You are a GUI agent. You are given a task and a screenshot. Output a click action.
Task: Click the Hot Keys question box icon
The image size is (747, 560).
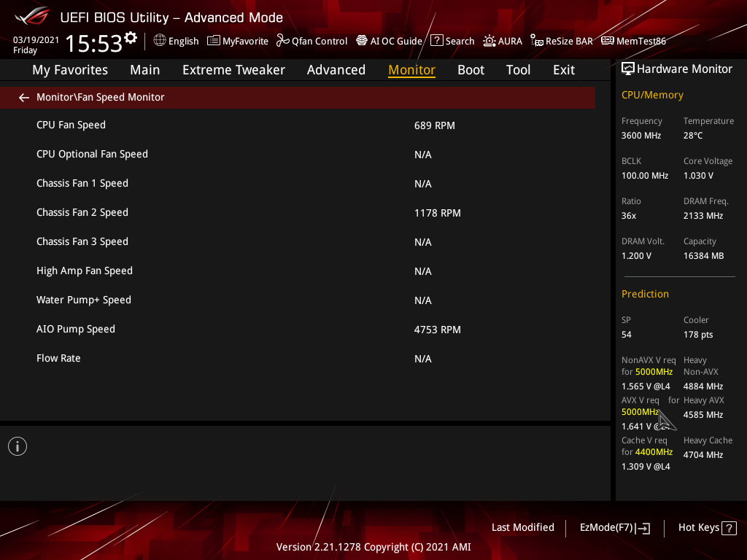click(729, 528)
